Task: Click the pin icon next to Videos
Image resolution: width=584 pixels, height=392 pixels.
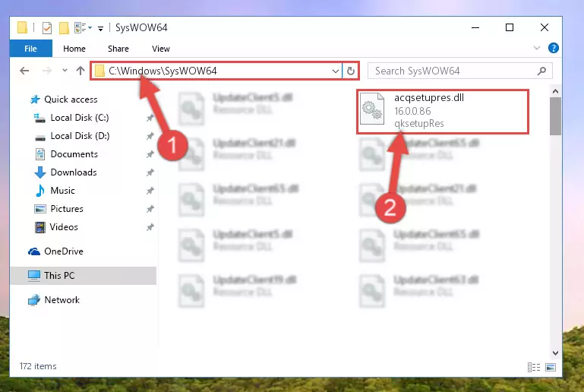Action: click(x=150, y=227)
